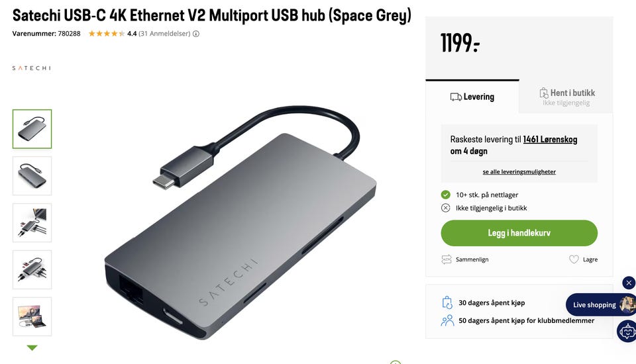
Task: Click the club members people icon
Action: point(447,320)
